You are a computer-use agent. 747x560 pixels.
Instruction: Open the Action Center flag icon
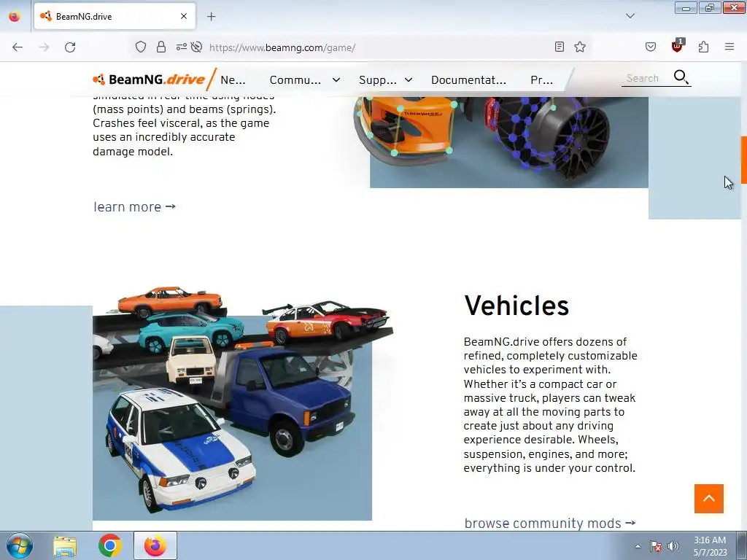coord(656,546)
